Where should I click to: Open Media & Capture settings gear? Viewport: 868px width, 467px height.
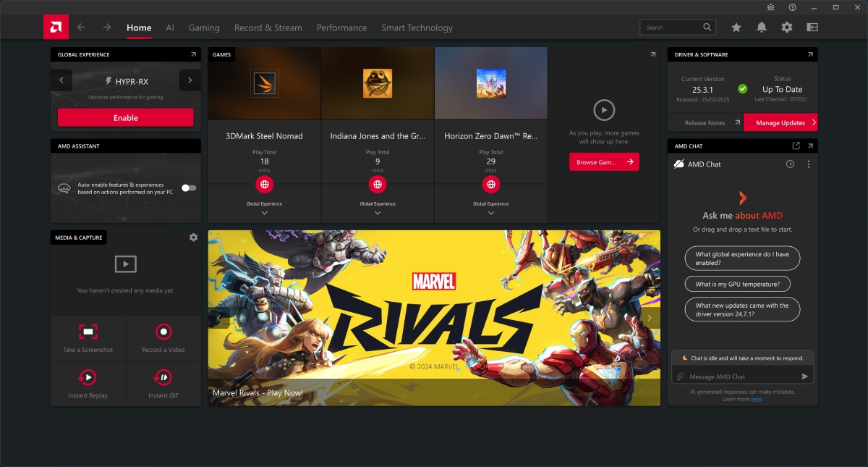coord(193,237)
